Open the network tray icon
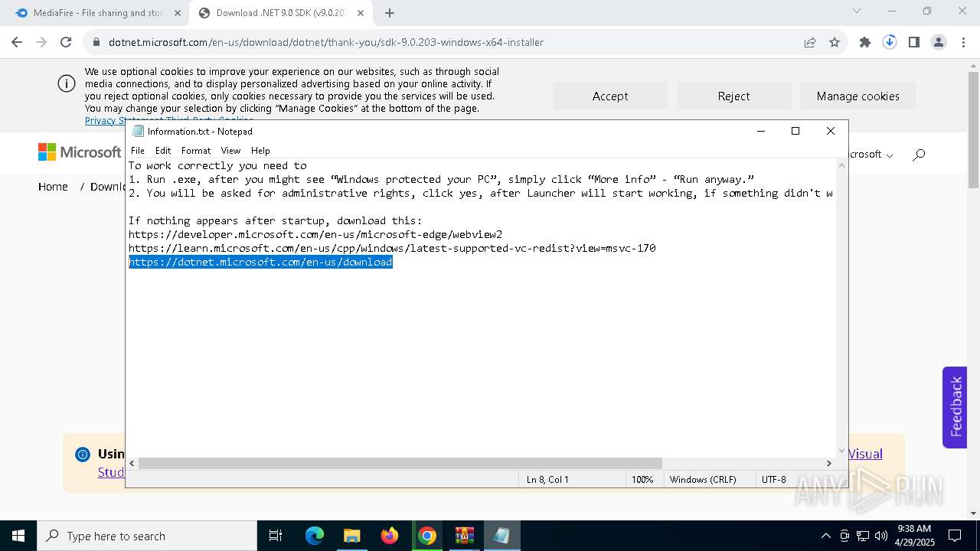Viewport: 980px width, 551px height. tap(863, 536)
